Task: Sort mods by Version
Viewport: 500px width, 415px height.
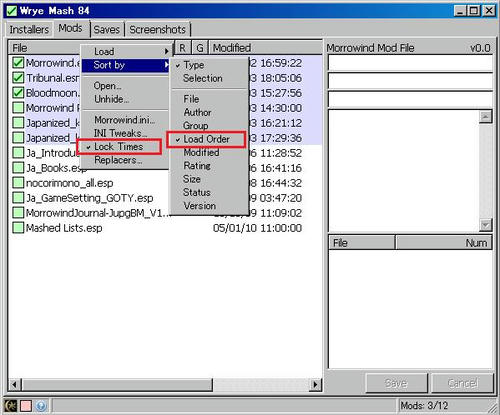Action: pyautogui.click(x=209, y=206)
